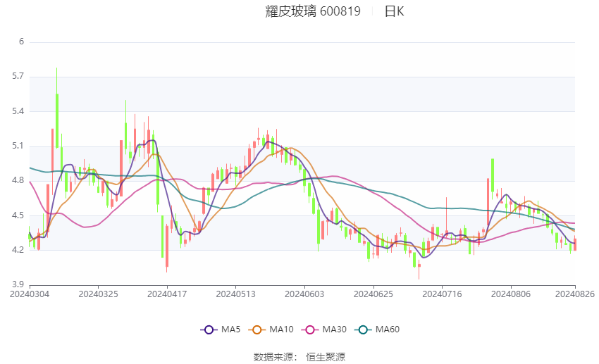Click the y-axis value 3.9
Image resolution: width=599 pixels, height=364 pixels.
coord(18,284)
